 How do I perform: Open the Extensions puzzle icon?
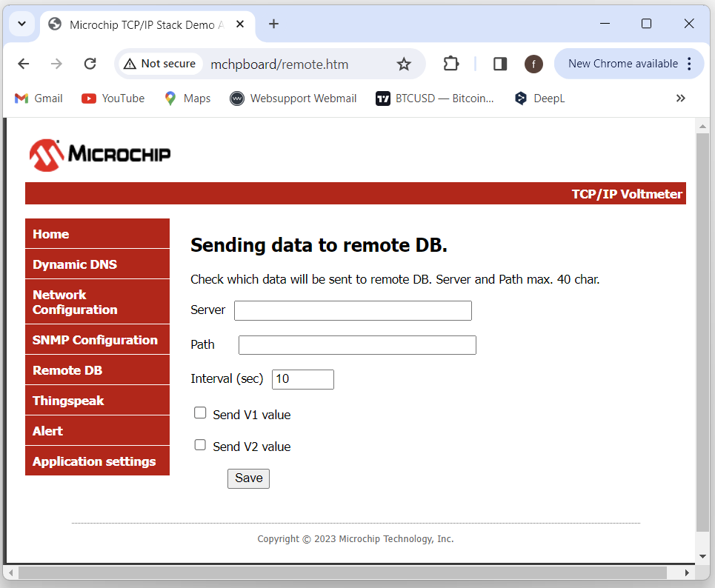click(x=451, y=64)
